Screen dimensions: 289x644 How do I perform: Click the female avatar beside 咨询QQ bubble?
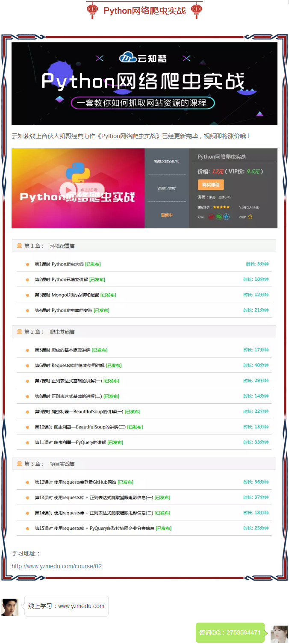279,634
